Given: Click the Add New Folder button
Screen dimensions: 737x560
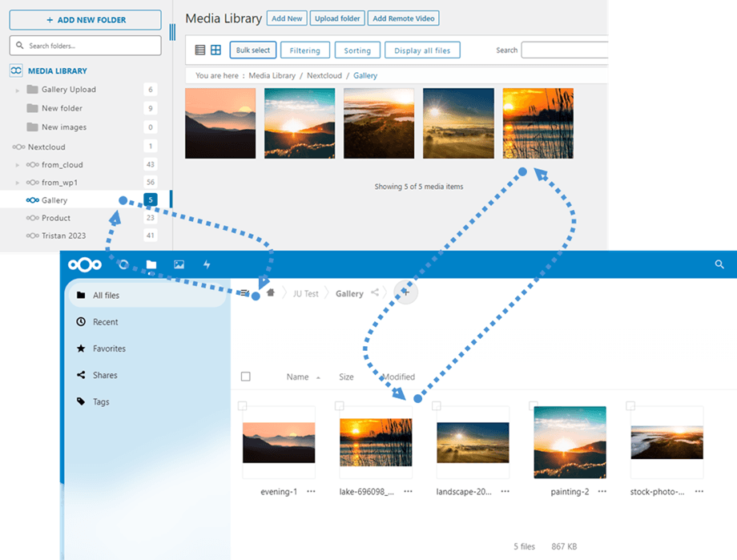Looking at the screenshot, I should (x=85, y=20).
